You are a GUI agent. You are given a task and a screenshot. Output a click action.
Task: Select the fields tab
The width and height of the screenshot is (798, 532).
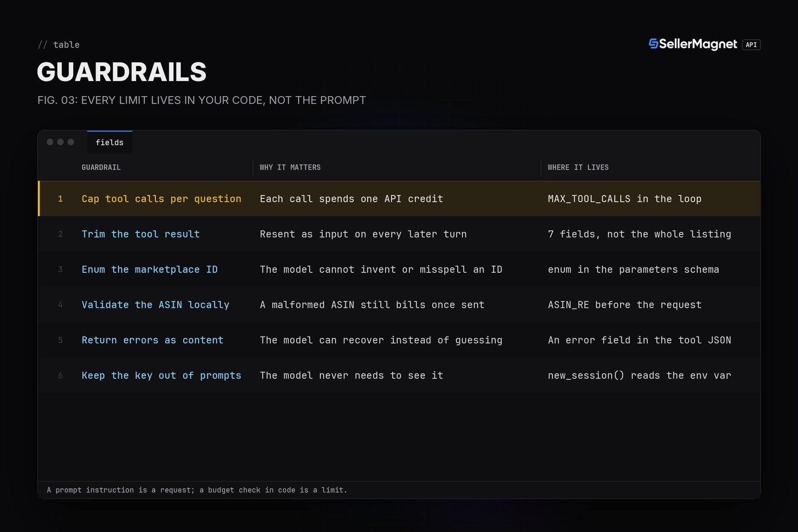click(x=110, y=142)
